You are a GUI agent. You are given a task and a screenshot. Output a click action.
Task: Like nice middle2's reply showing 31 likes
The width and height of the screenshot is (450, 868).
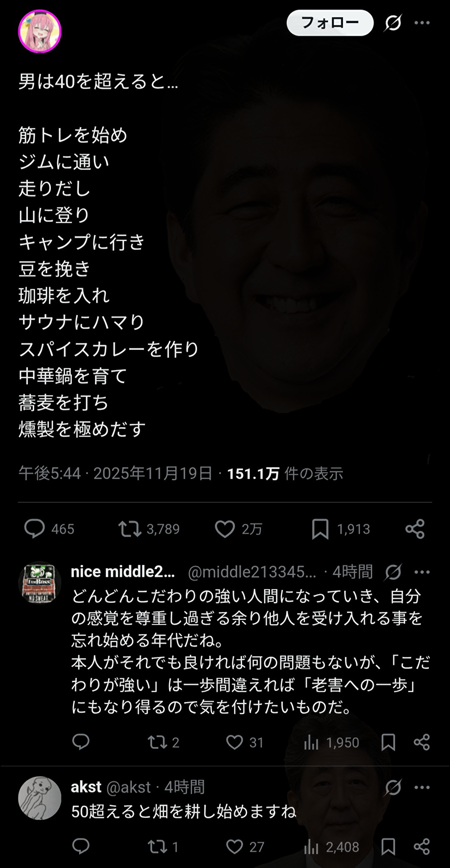(234, 742)
